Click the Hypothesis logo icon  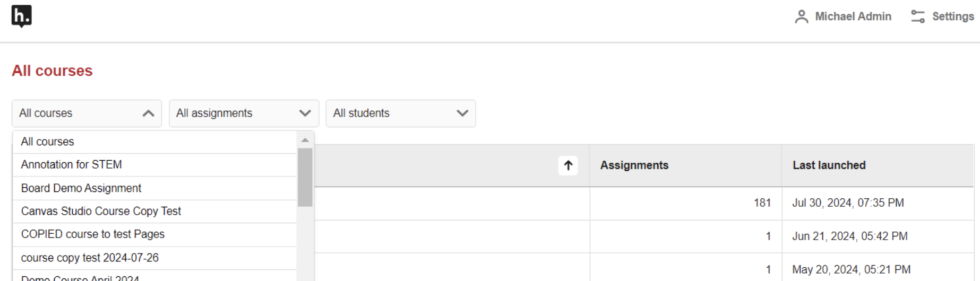pos(21,16)
